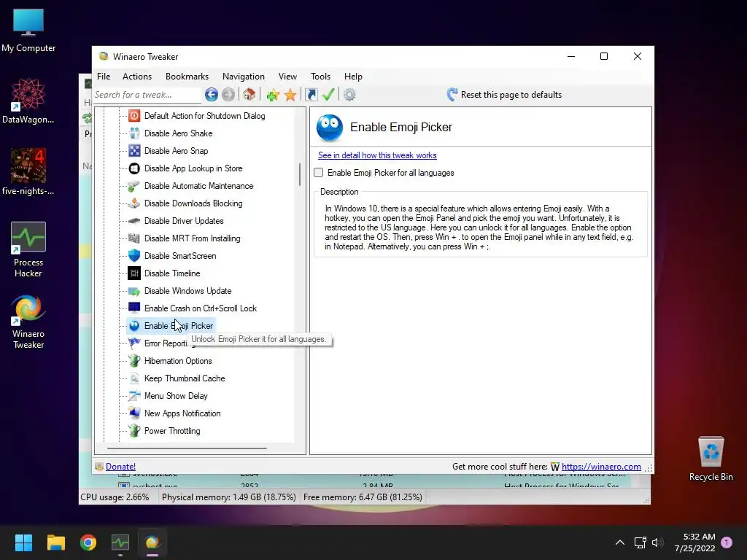The image size is (747, 560).
Task: Click the Reset this page arrow icon
Action: (452, 94)
